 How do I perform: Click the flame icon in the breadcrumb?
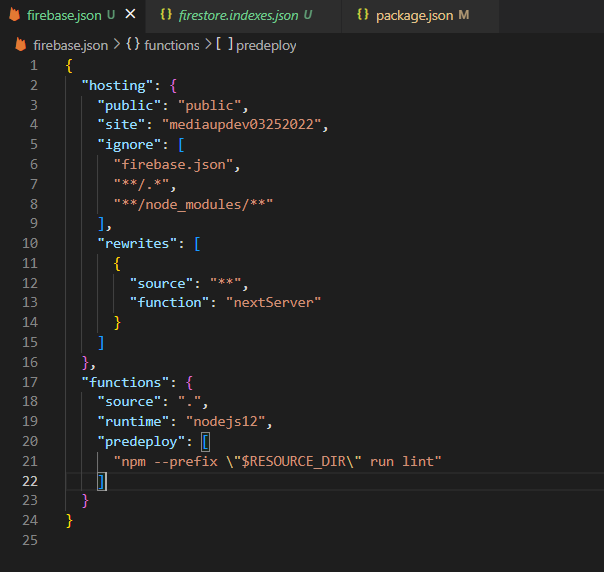pos(20,45)
